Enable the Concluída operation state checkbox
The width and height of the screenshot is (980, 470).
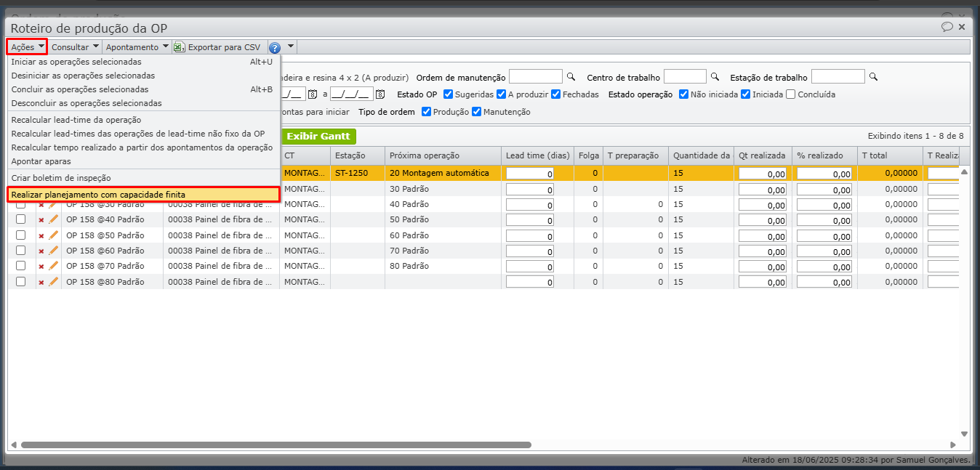pyautogui.click(x=791, y=94)
